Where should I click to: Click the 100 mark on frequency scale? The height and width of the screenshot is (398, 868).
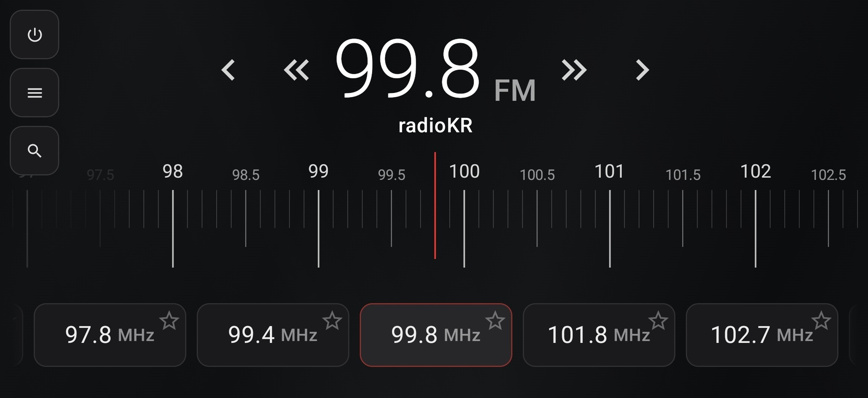point(464,171)
